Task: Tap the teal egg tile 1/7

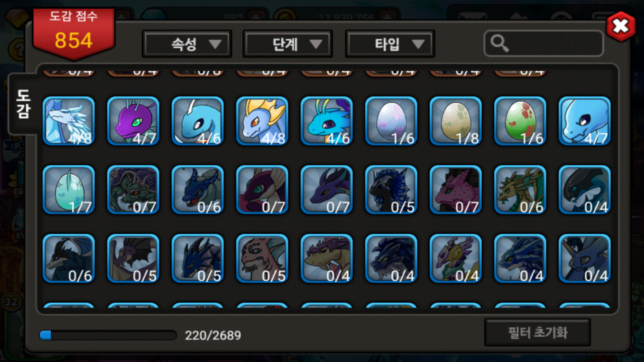Action: pyautogui.click(x=69, y=190)
